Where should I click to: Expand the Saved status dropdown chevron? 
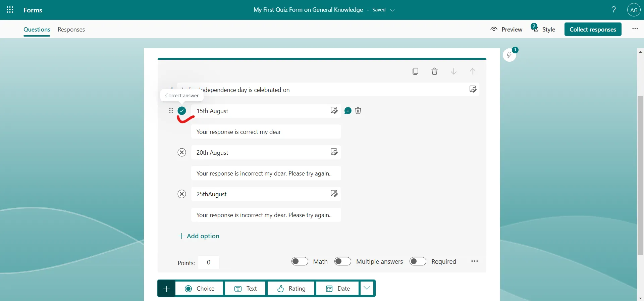coord(392,10)
